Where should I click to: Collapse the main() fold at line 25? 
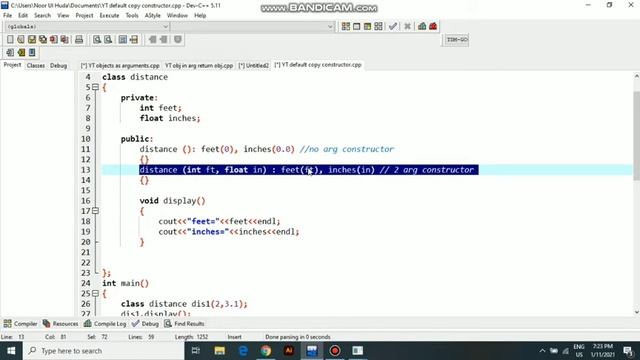pyautogui.click(x=96, y=293)
